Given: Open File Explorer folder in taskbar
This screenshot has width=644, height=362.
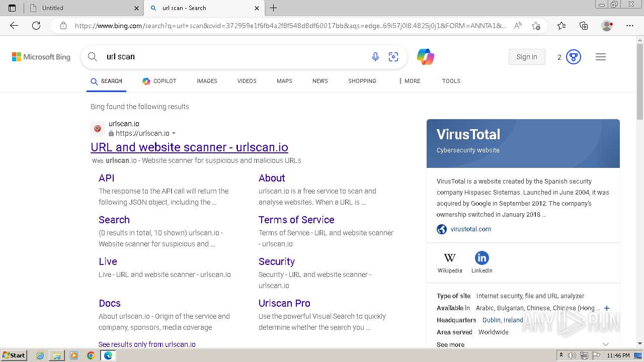Looking at the screenshot, I should click(x=57, y=355).
